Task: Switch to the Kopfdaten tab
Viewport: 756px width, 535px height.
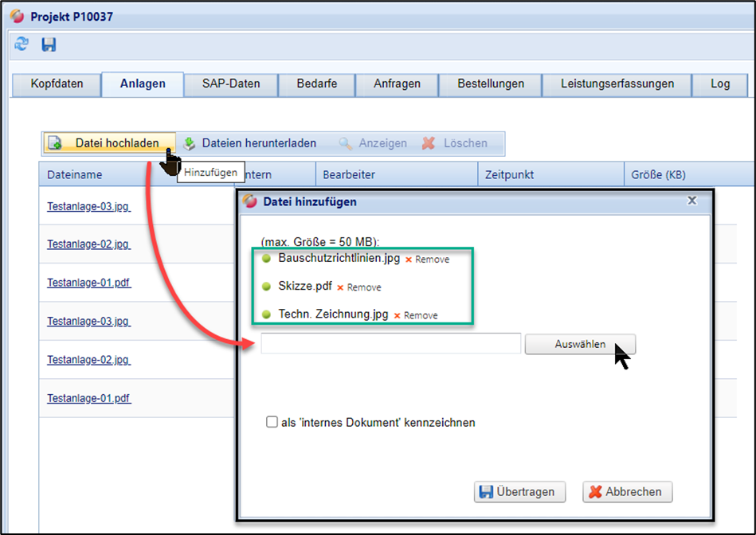Action: tap(57, 84)
